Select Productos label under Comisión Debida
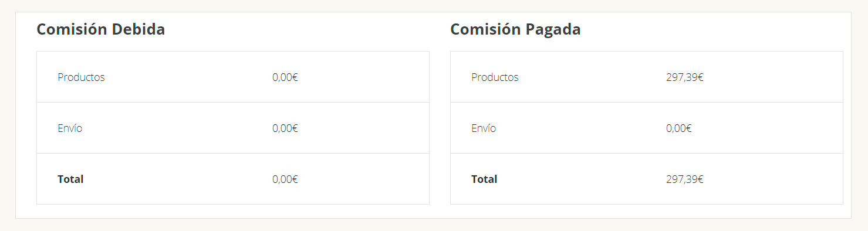 [81, 77]
